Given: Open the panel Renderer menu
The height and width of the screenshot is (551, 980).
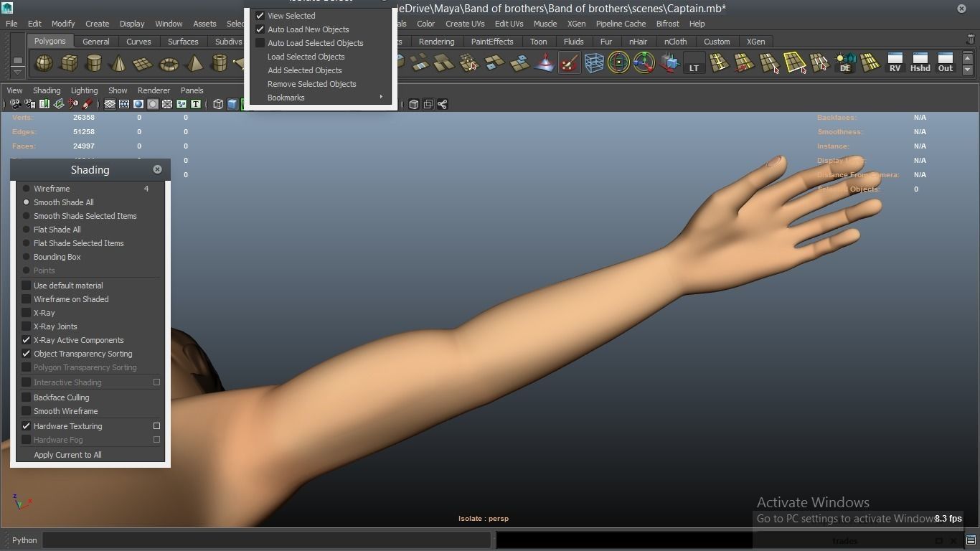Looking at the screenshot, I should click(x=154, y=90).
